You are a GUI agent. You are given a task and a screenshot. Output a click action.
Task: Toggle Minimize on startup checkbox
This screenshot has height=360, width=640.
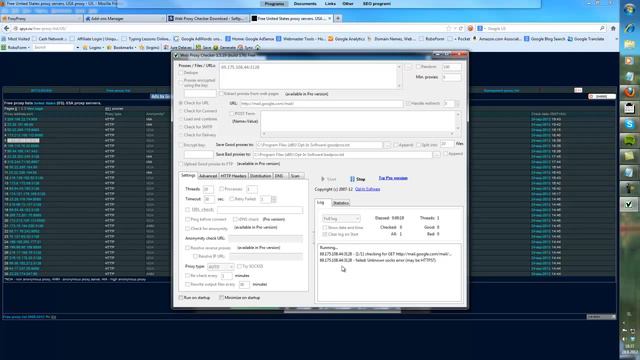click(x=221, y=298)
